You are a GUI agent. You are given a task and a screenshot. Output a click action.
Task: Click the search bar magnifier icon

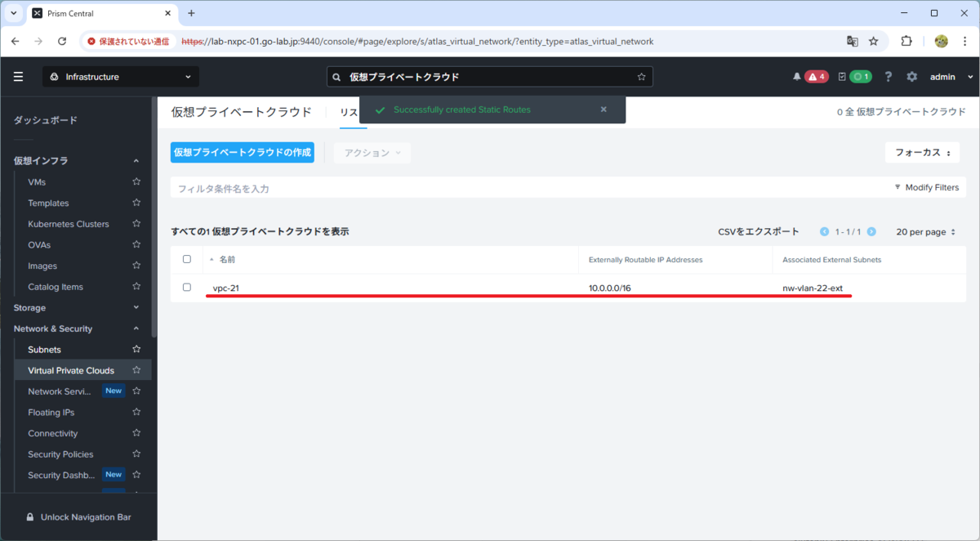click(x=336, y=77)
